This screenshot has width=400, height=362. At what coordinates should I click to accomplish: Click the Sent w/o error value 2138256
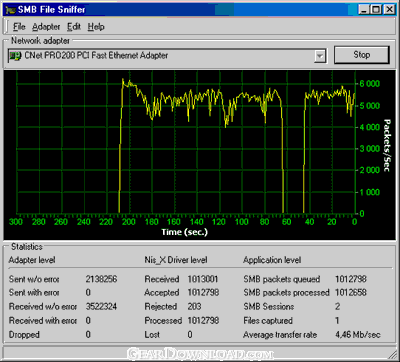(x=101, y=279)
